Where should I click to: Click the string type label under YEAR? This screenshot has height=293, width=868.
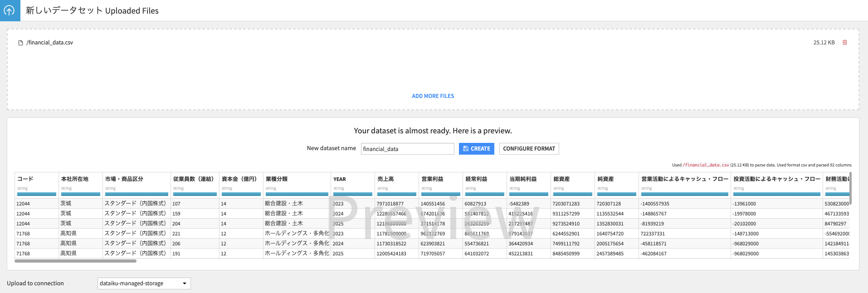point(339,188)
